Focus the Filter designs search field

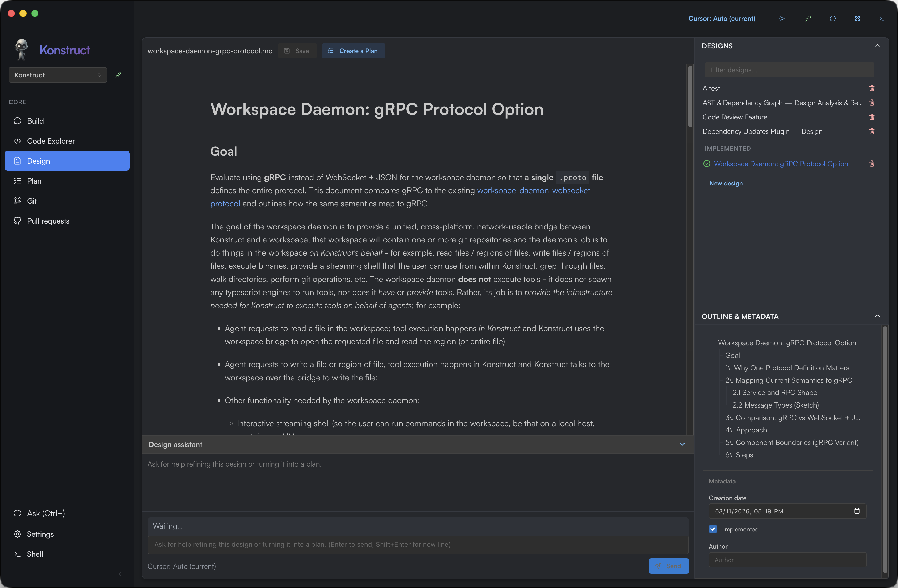tap(789, 70)
